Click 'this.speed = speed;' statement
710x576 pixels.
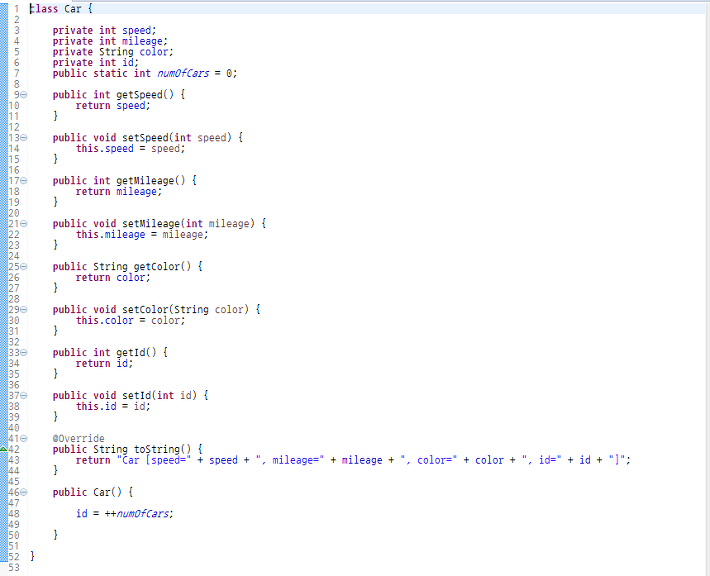click(130, 149)
